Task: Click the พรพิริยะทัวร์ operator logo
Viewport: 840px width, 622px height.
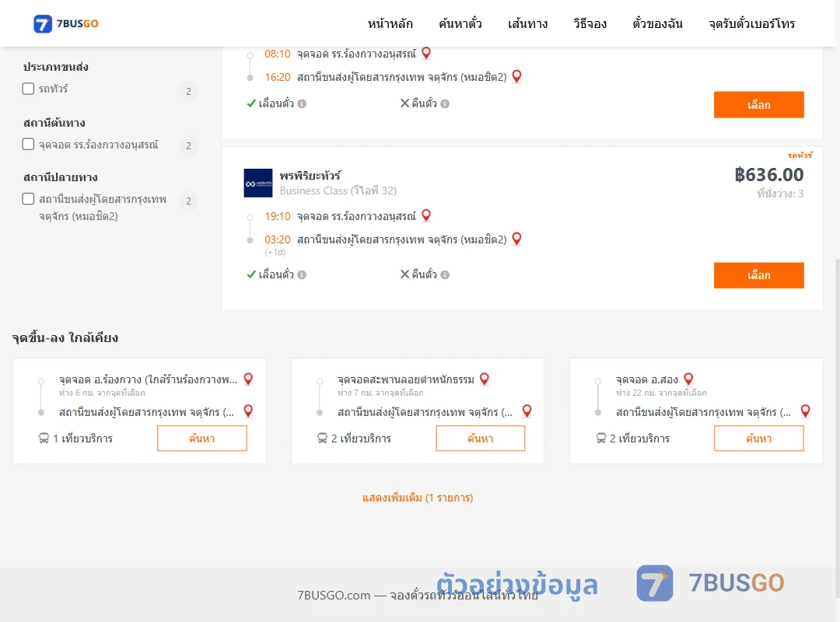Action: pyautogui.click(x=258, y=183)
